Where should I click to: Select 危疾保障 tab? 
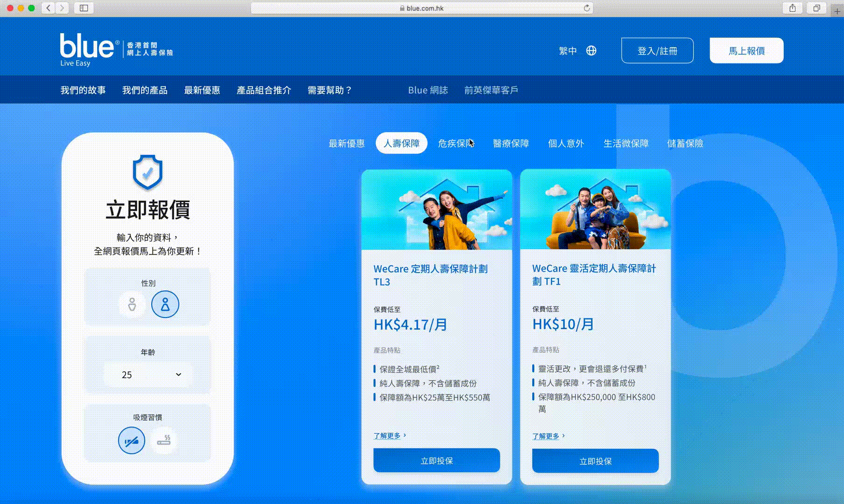[456, 143]
